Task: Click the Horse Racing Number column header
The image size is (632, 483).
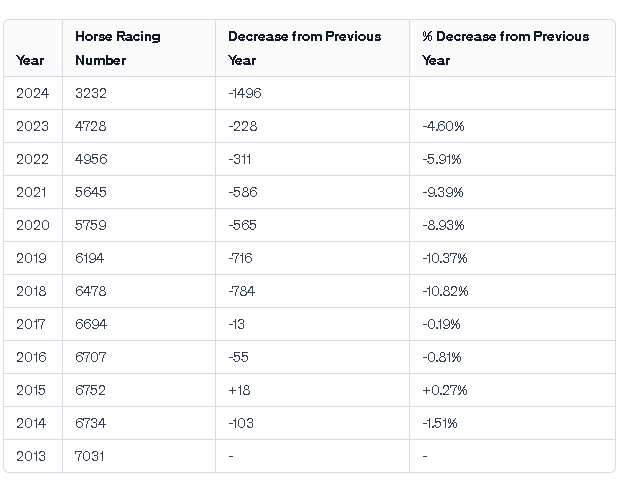Action: tap(117, 48)
